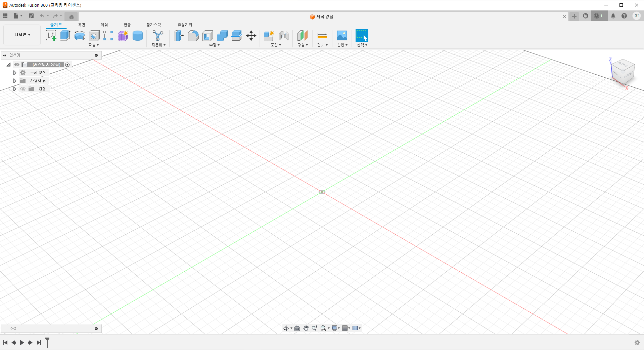Activate the root component radio button
This screenshot has width=644, height=350.
67,65
